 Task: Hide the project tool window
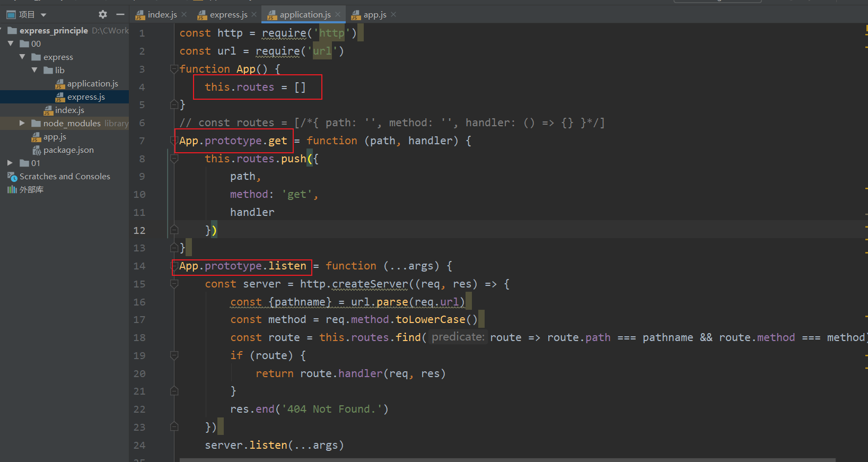click(120, 14)
